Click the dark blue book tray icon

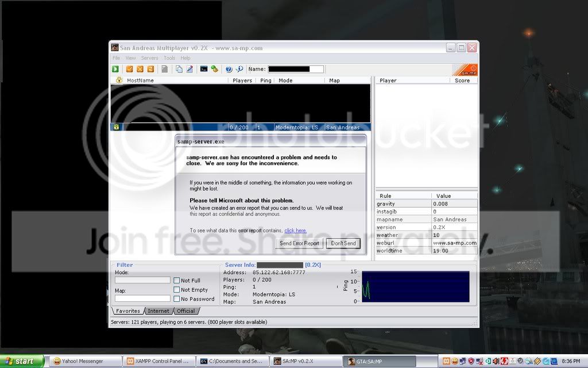pyautogui.click(x=554, y=361)
